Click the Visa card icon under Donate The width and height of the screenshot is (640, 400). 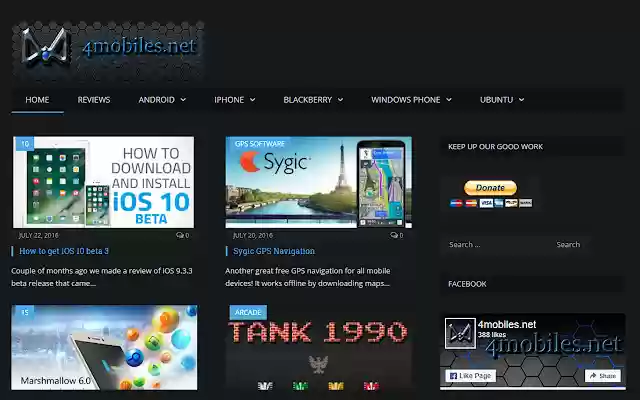coord(486,203)
